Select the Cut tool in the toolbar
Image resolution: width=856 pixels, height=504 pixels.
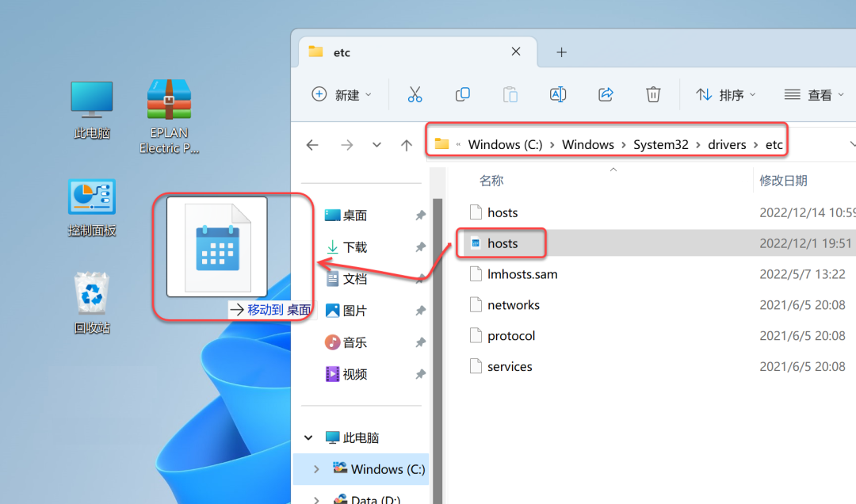click(415, 94)
